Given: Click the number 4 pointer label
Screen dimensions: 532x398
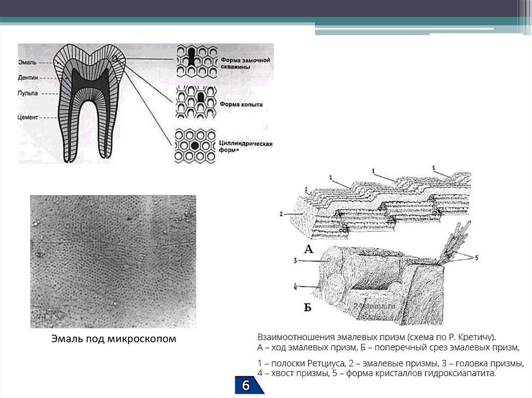Looking at the screenshot, I should (x=295, y=287).
